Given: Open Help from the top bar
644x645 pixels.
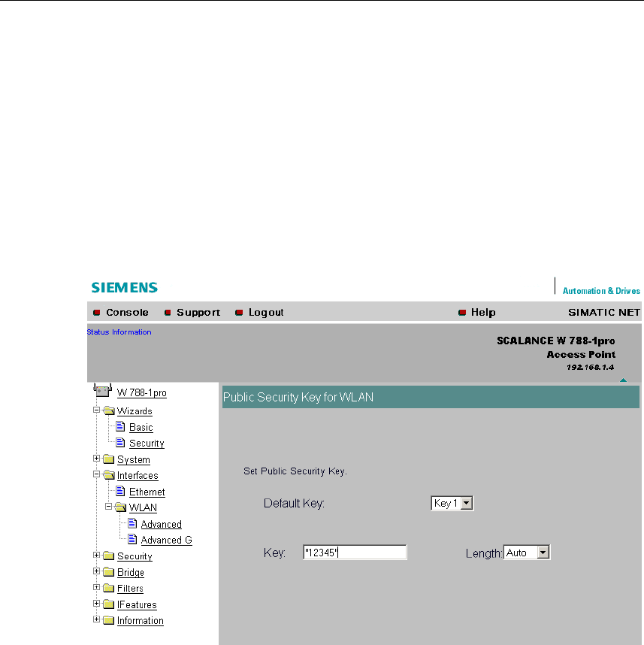Looking at the screenshot, I should [483, 312].
